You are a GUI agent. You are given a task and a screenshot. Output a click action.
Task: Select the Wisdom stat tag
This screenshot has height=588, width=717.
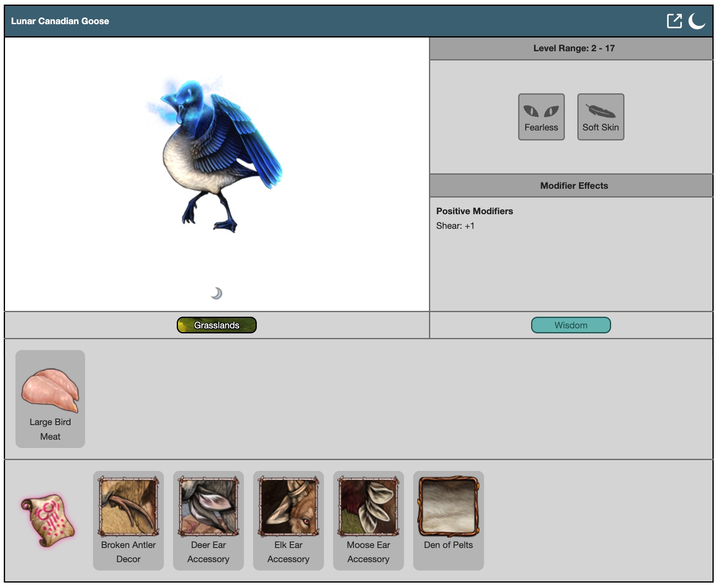point(571,325)
